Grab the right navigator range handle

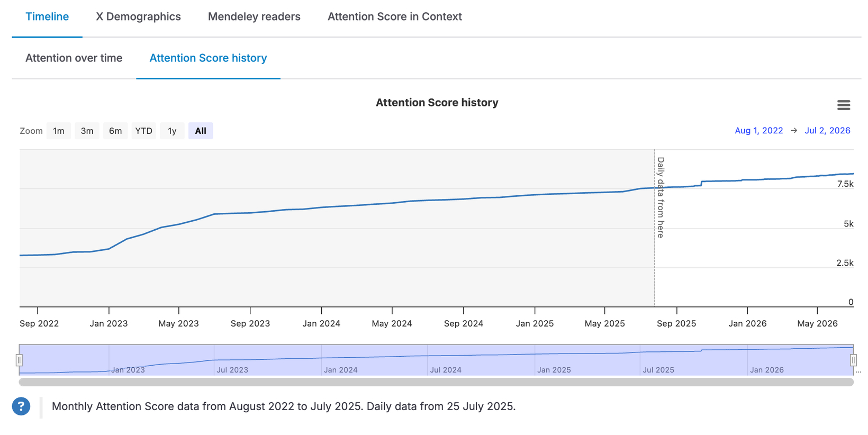point(853,360)
